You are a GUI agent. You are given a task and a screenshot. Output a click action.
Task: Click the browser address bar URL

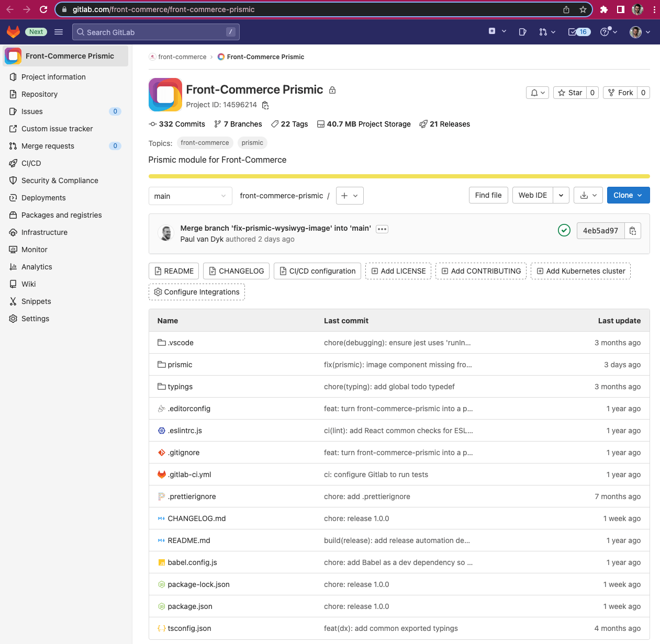point(163,9)
